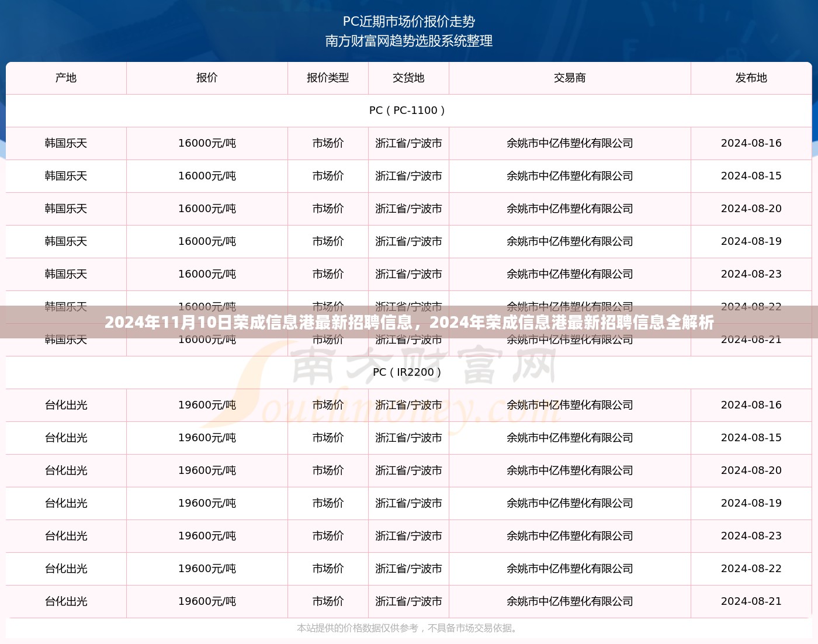Click 2024-08-23 date in the 台化出光 section
Image resolution: width=818 pixels, height=644 pixels.
[x=751, y=536]
